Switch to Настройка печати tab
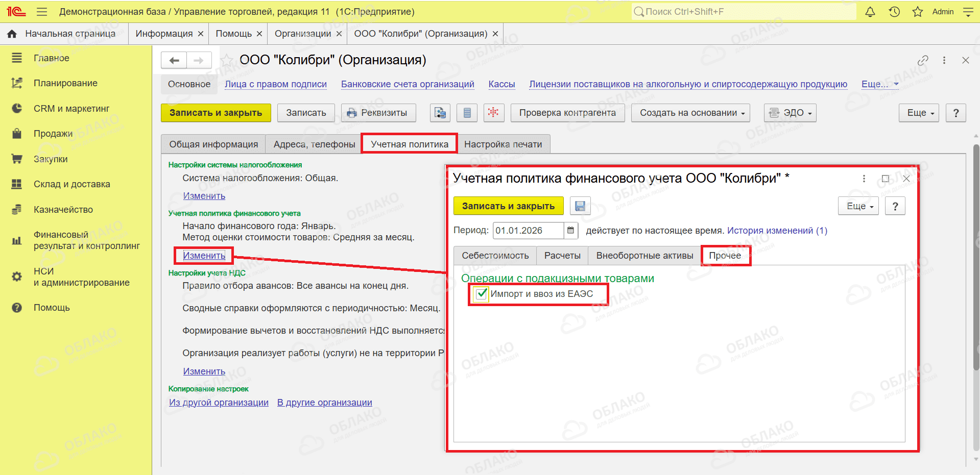This screenshot has height=475, width=980. tap(503, 144)
